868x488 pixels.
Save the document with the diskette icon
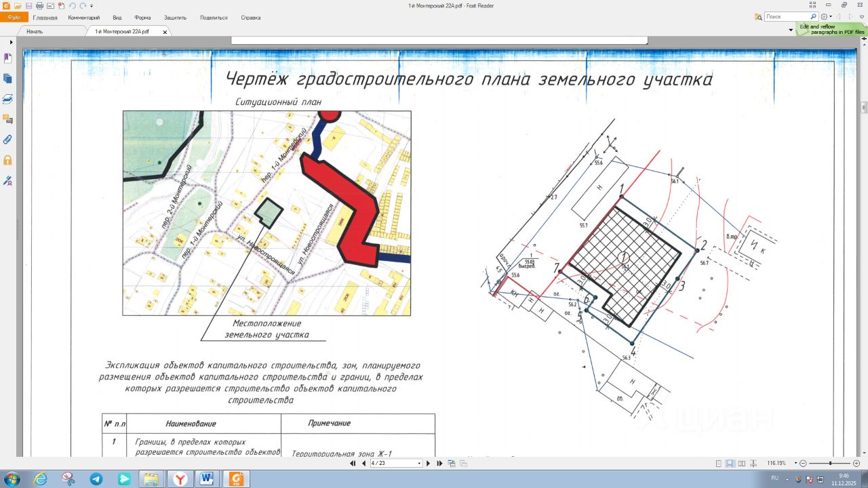[28, 5]
